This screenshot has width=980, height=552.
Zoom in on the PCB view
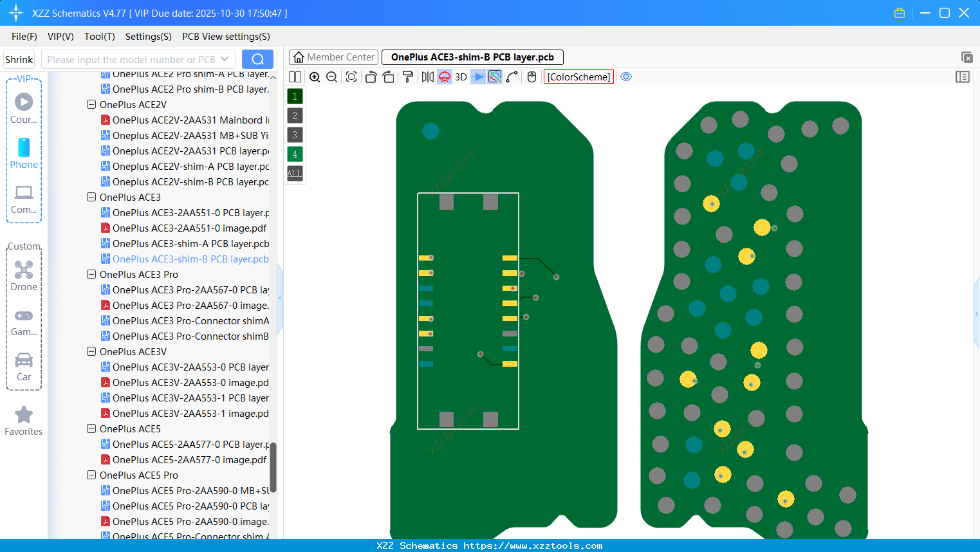315,77
